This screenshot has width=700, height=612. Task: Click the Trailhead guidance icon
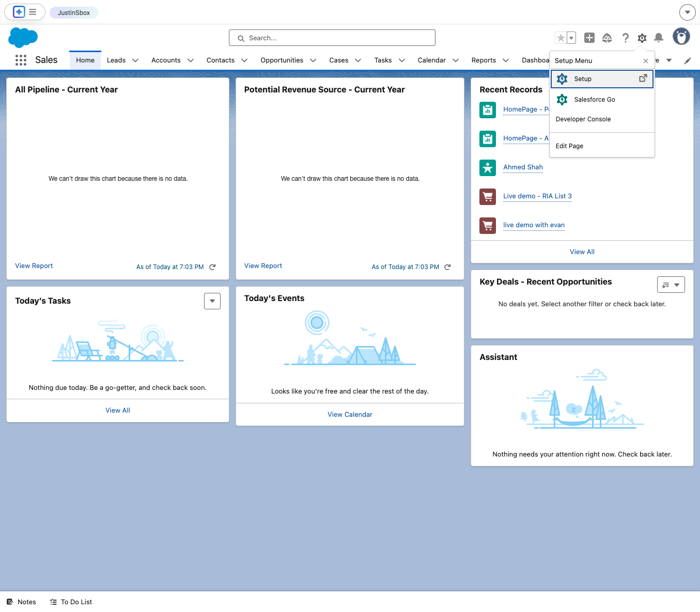click(x=607, y=38)
